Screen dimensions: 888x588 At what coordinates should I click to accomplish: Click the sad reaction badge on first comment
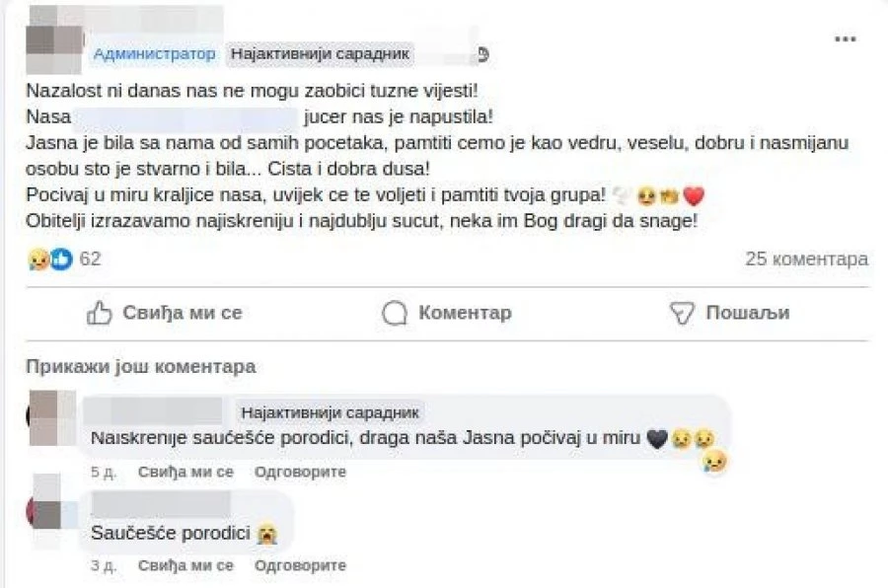714,461
